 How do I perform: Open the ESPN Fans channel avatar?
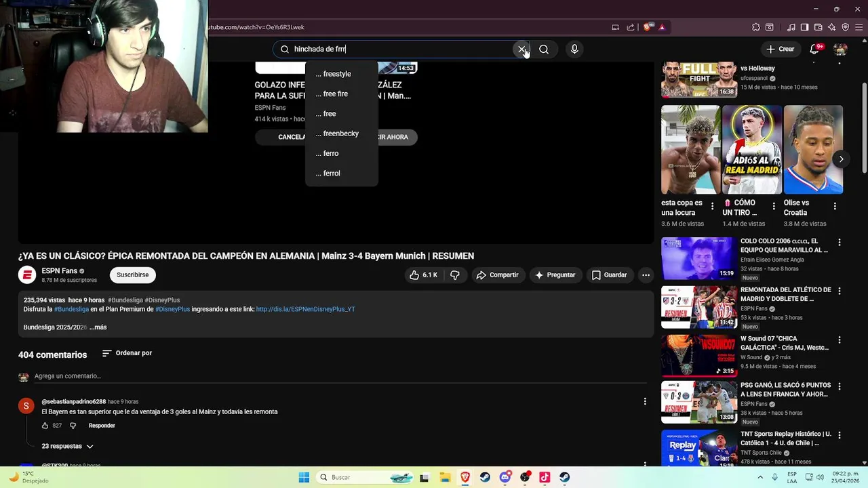point(27,274)
